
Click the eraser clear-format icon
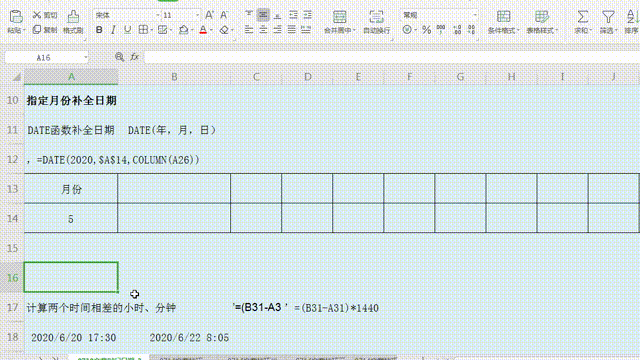[x=224, y=30]
